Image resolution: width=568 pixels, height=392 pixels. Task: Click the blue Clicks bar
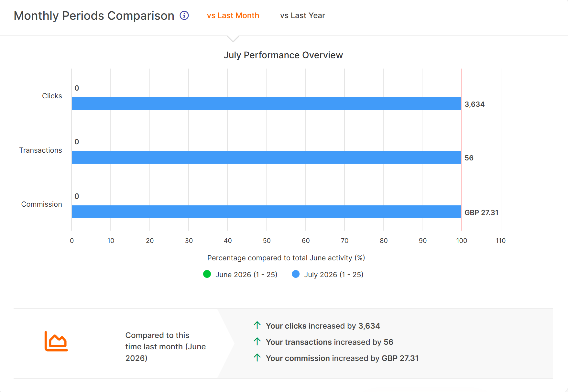[267, 103]
